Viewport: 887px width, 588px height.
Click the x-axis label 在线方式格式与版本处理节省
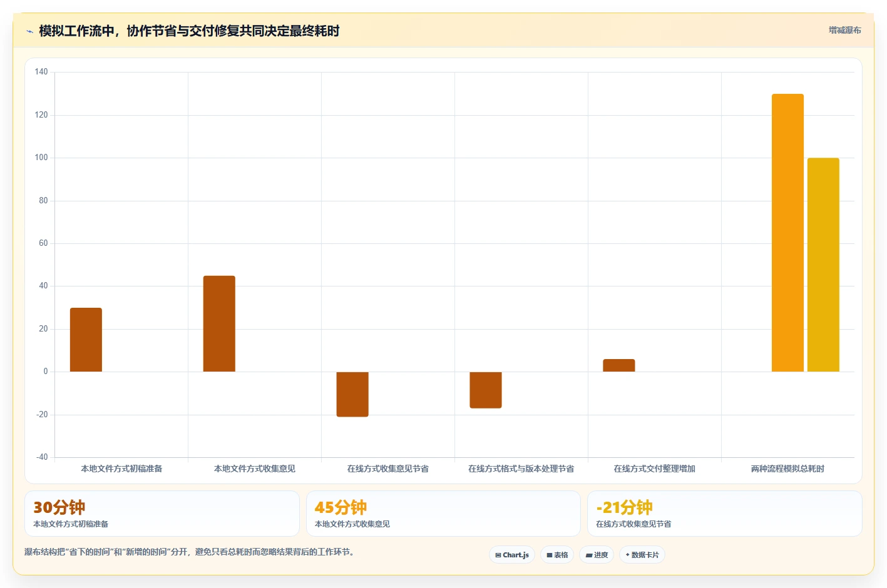521,469
